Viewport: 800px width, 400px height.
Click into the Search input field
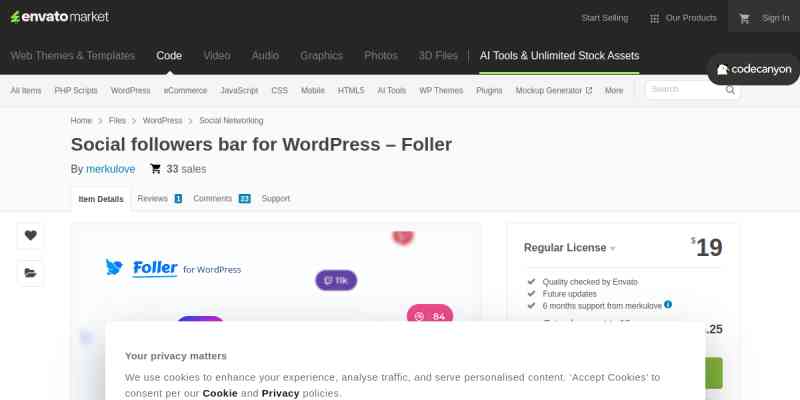click(683, 90)
